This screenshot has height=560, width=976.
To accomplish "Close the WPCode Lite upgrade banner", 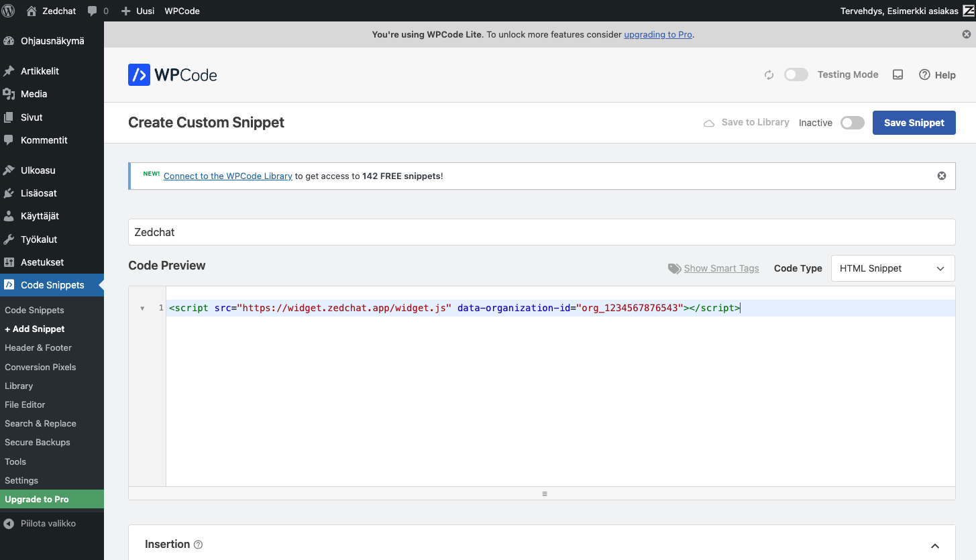I will coord(967,34).
